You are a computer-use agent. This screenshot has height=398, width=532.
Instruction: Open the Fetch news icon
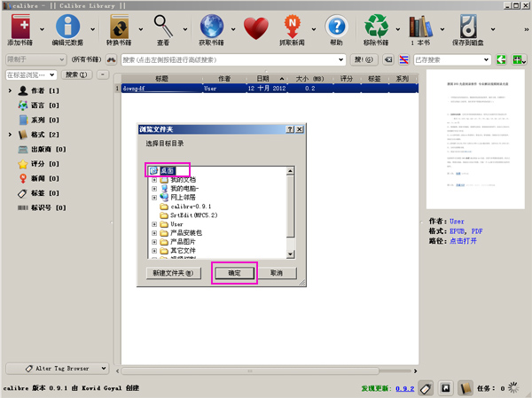click(x=292, y=26)
